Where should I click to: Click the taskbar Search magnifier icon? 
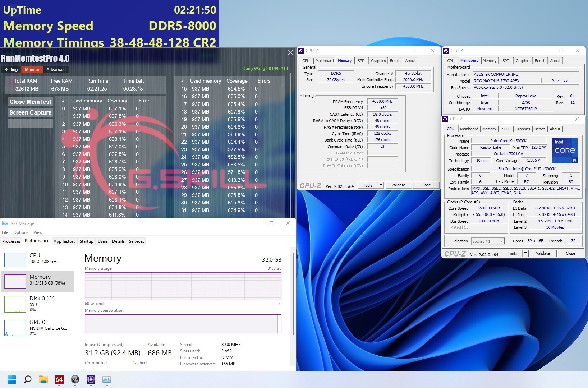[x=27, y=379]
